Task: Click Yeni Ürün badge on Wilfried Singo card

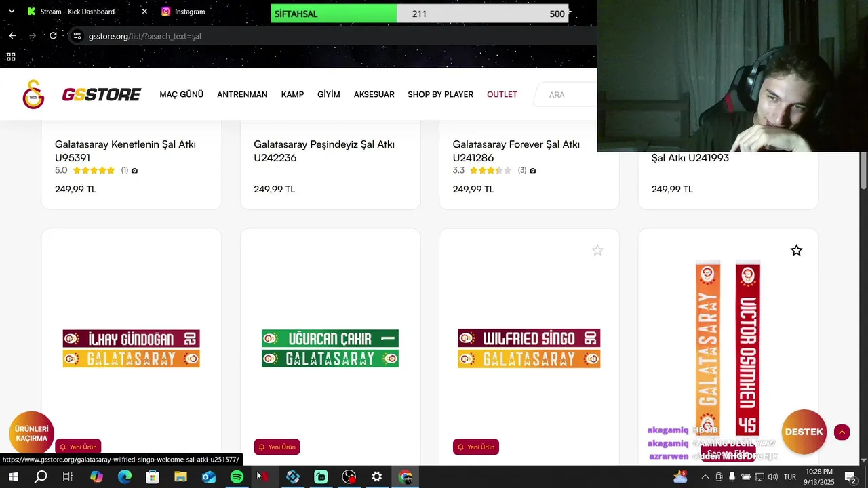Action: pos(475,447)
